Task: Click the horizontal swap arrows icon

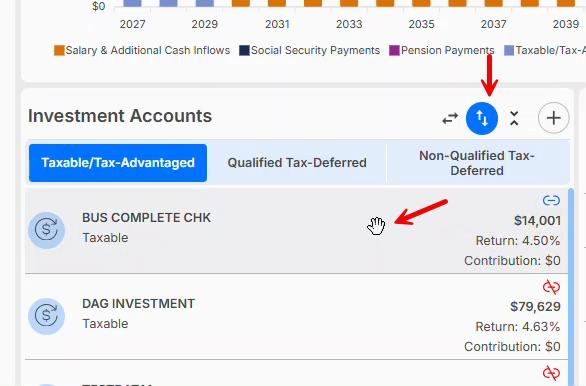Action: click(x=450, y=118)
